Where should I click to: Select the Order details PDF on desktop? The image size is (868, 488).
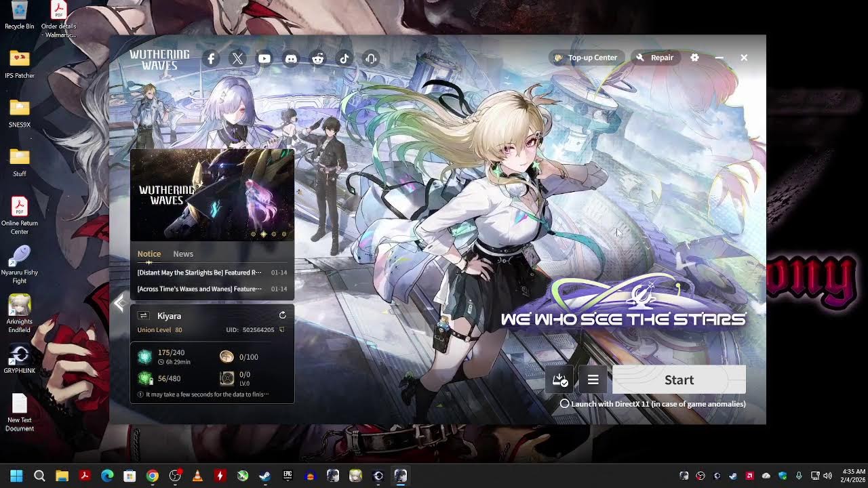[x=58, y=20]
